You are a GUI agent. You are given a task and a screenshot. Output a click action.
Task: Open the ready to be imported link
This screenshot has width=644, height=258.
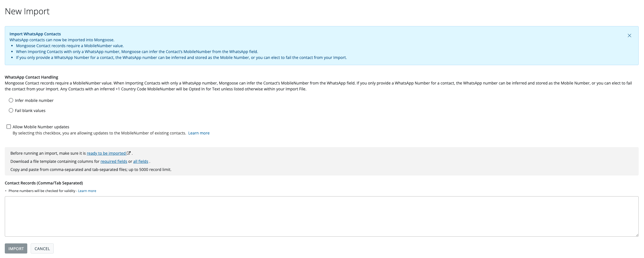106,153
